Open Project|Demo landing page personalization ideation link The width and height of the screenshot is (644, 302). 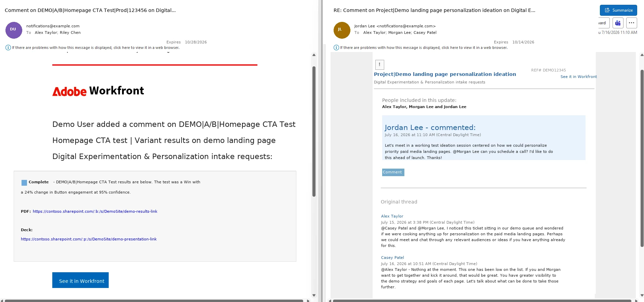click(445, 74)
